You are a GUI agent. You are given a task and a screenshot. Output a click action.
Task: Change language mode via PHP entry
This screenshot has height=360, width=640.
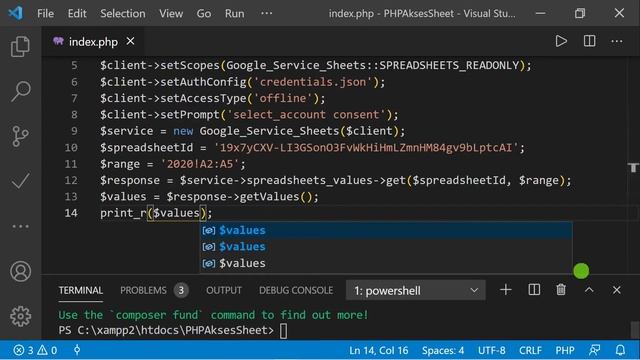coord(565,350)
